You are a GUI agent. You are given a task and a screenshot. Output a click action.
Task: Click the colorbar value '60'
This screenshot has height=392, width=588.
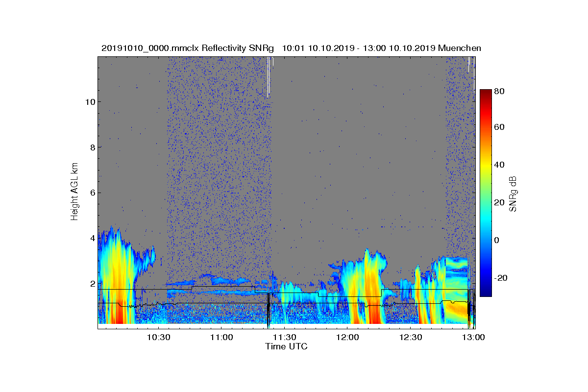500,127
